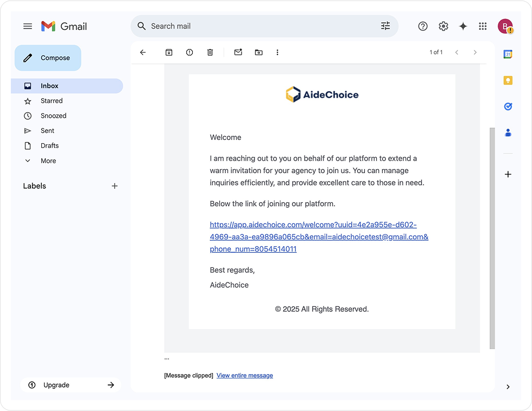Go back to inbox arrow
This screenshot has width=532, height=411.
[x=143, y=52]
